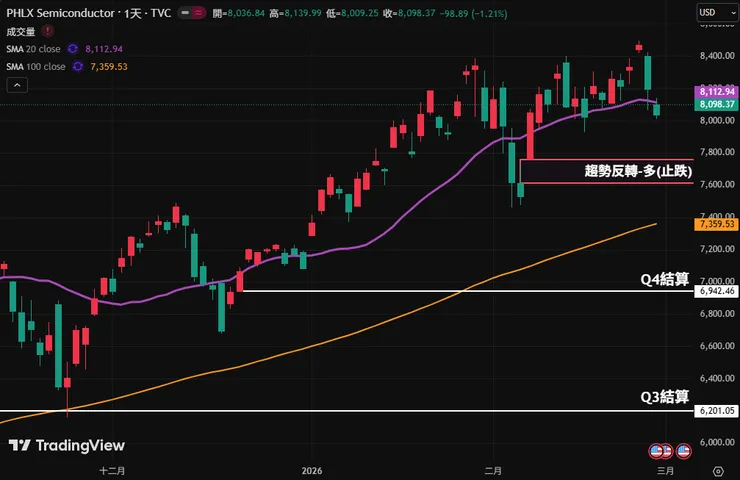This screenshot has height=480, width=740.
Task: Click the 8,400.00 price scale label
Action: 717,56
